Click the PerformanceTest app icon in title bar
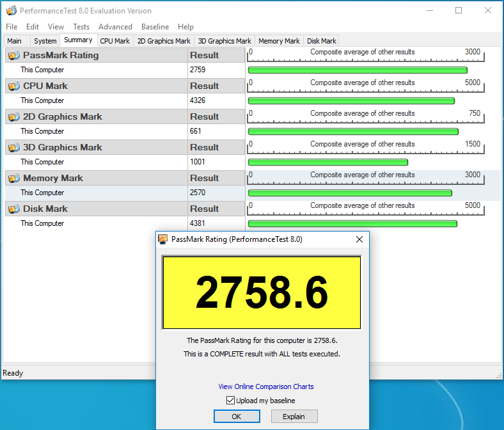 12,11
